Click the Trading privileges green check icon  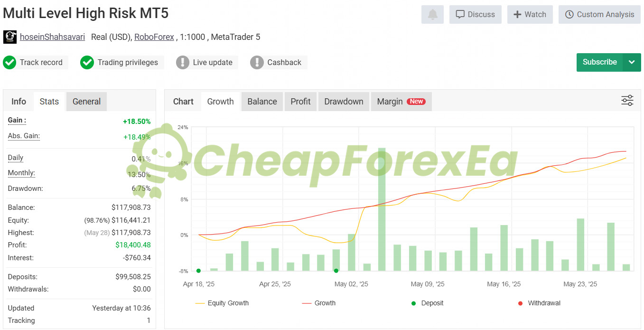[87, 62]
